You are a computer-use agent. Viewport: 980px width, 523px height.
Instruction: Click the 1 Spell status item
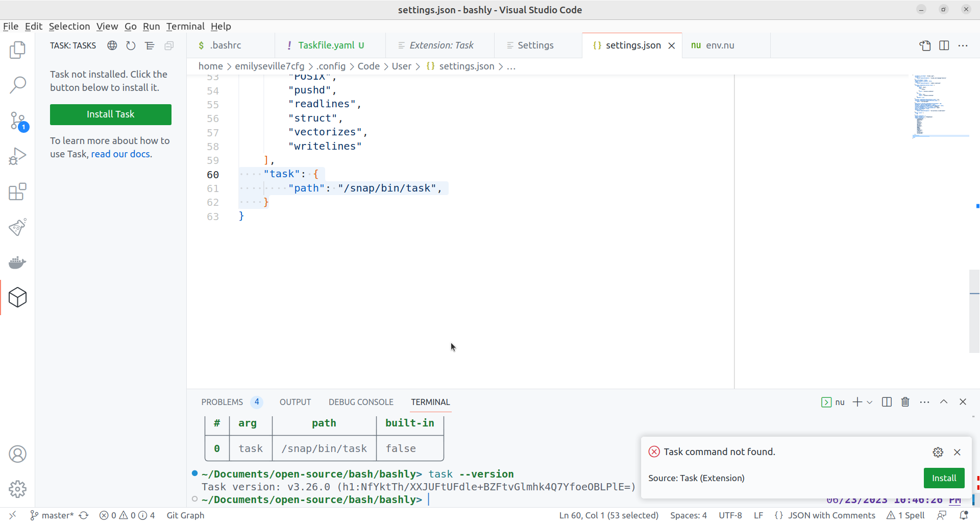coord(906,515)
